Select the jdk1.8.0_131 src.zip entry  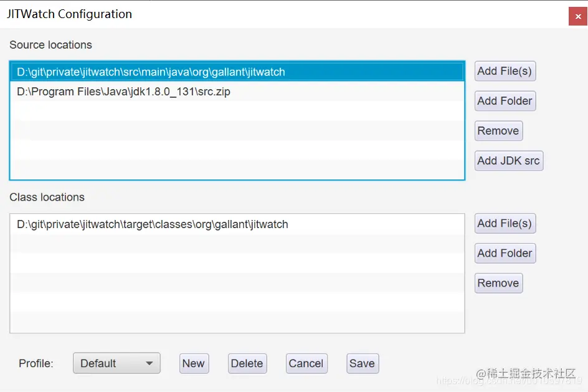point(237,92)
